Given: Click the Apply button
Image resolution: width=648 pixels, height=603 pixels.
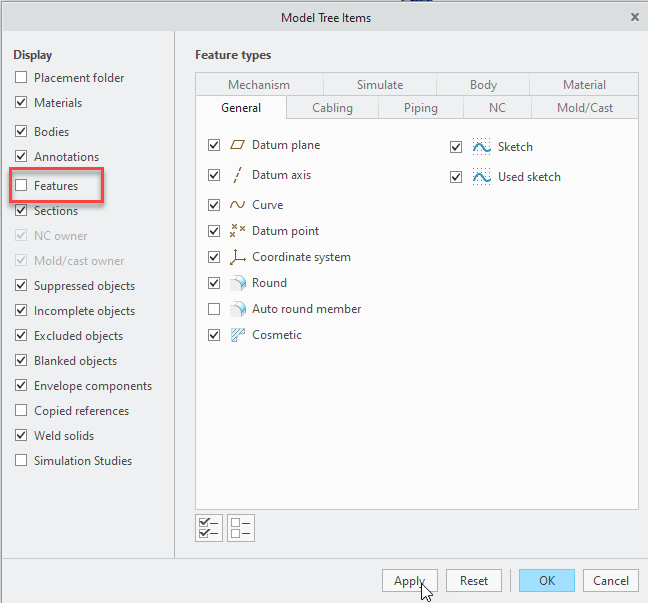Looking at the screenshot, I should (x=409, y=581).
